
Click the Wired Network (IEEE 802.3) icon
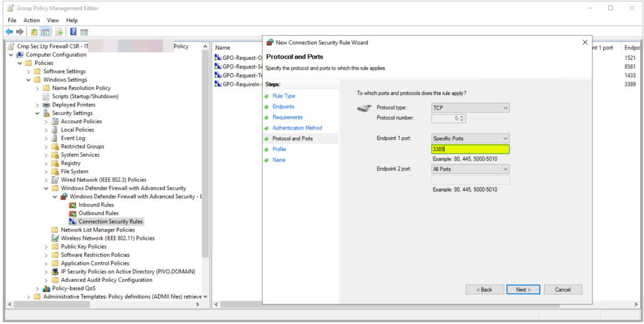[55, 180]
